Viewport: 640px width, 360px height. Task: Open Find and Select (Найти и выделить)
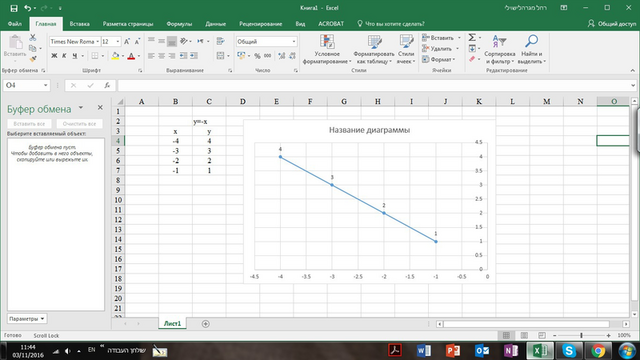pos(531,49)
